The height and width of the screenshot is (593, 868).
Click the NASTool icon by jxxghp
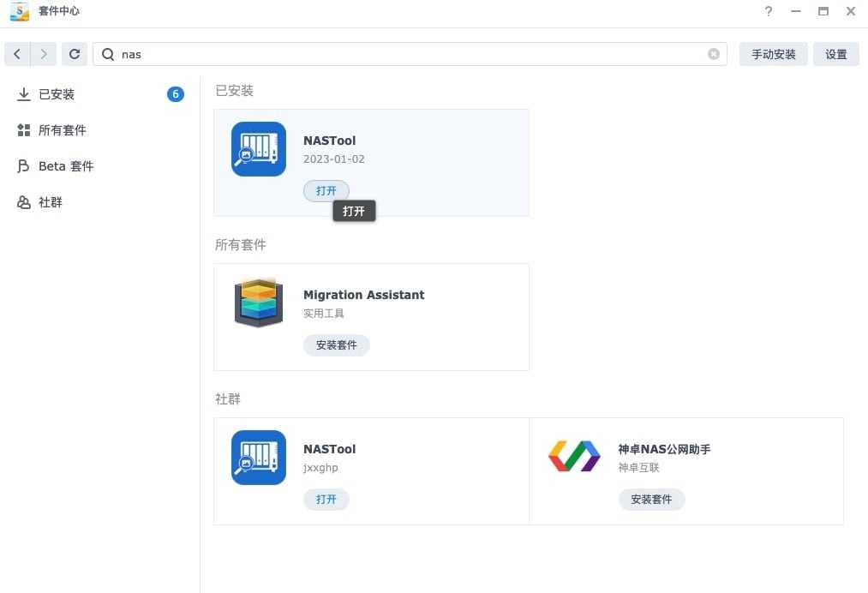(x=259, y=458)
